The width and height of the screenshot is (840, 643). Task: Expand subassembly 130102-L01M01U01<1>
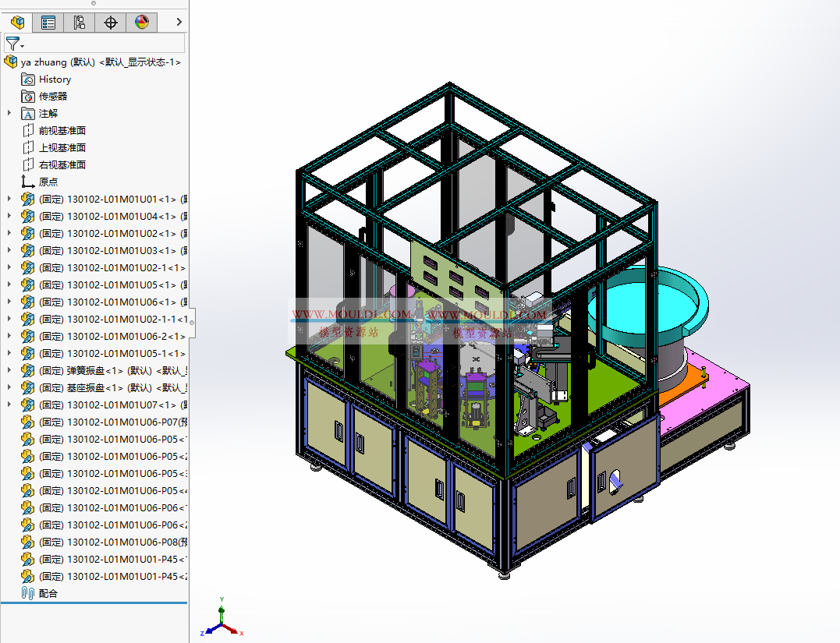coord(9,200)
